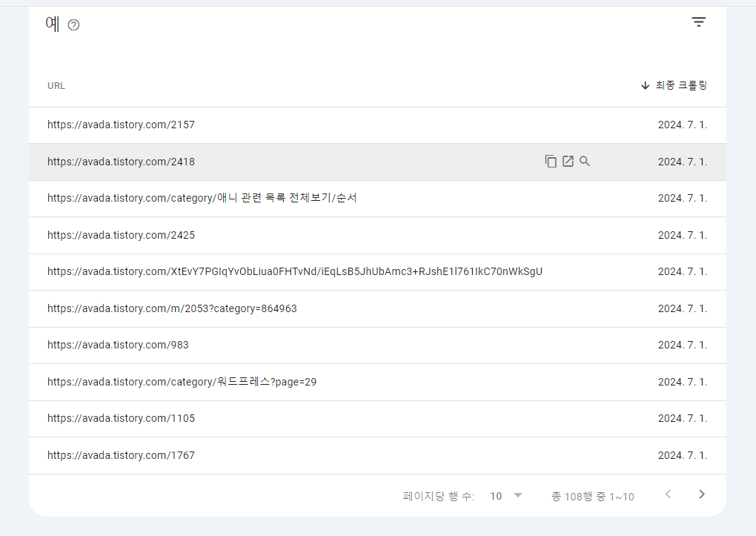Copy the URL of the 2418 row
Viewport: 756px width, 536px height.
tap(551, 161)
